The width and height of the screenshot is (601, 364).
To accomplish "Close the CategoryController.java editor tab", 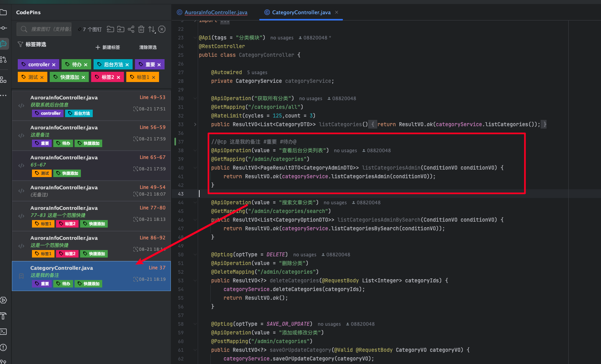I will click(x=337, y=12).
